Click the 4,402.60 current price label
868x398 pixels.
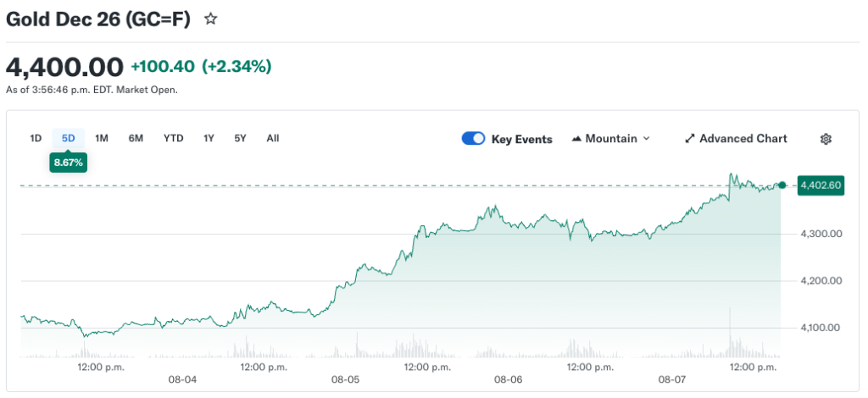pos(821,185)
